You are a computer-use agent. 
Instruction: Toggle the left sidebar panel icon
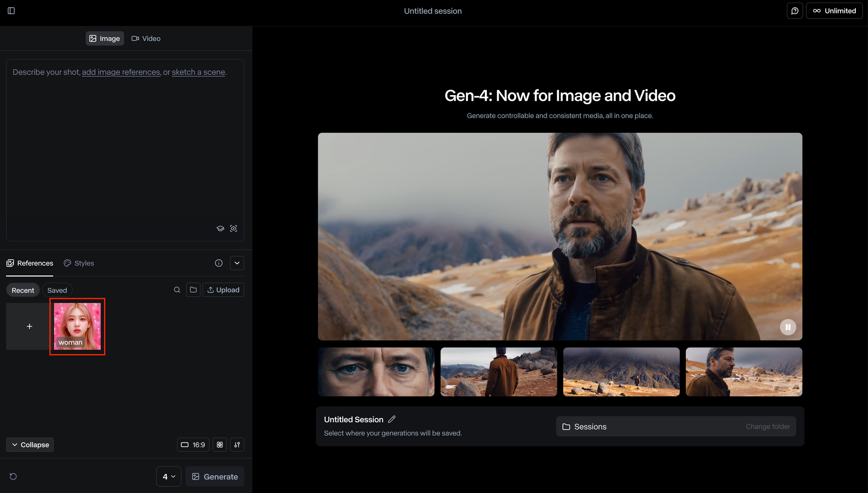pyautogui.click(x=11, y=11)
